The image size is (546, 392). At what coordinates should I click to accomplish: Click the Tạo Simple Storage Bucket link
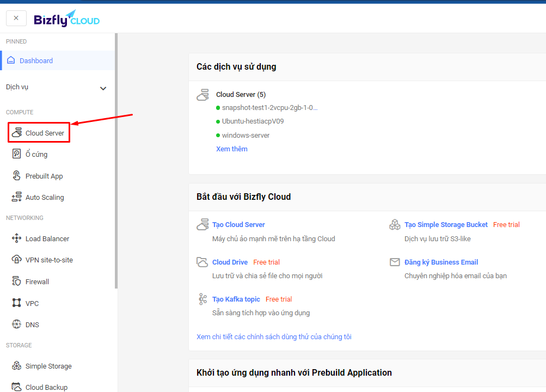(446, 225)
